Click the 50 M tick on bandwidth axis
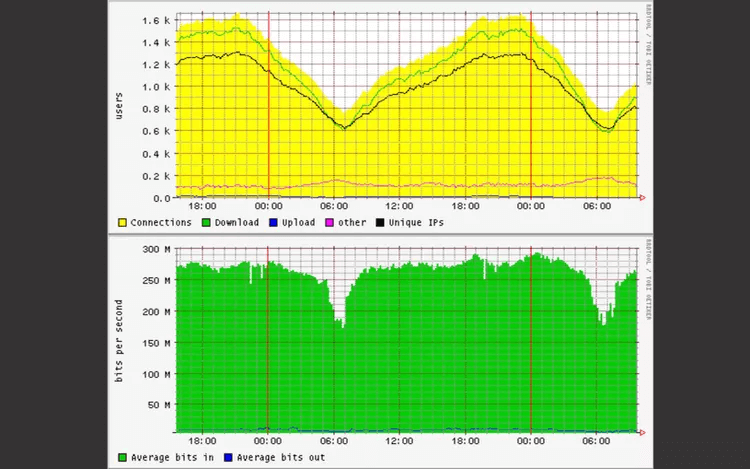 pyautogui.click(x=157, y=405)
